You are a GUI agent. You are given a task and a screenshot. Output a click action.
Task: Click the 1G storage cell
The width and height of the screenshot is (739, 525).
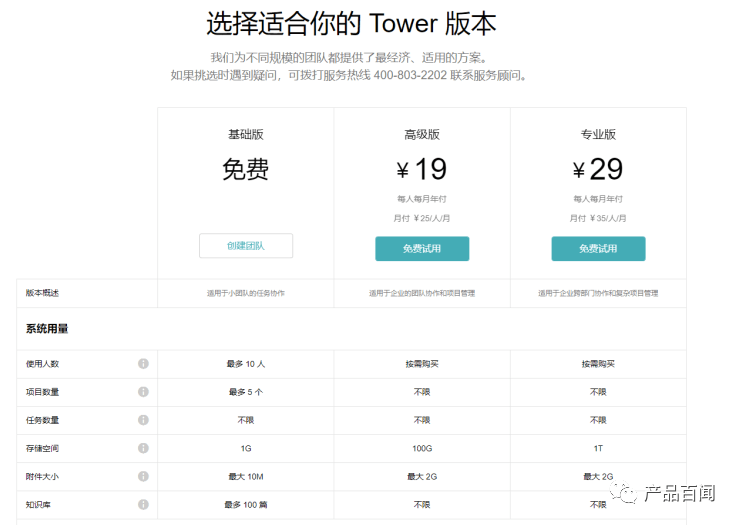click(246, 448)
